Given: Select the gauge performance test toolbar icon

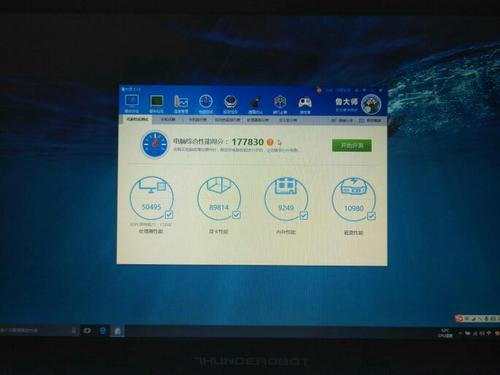Looking at the screenshot, I should tap(206, 104).
